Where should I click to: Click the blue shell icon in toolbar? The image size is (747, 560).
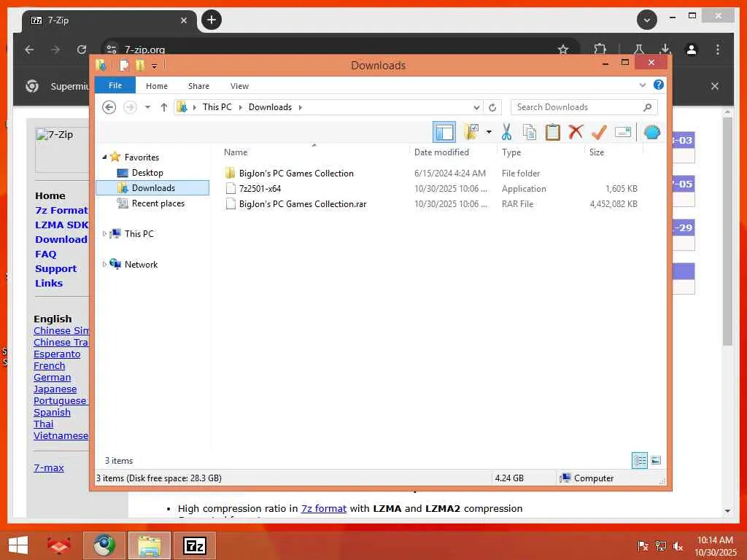click(651, 132)
